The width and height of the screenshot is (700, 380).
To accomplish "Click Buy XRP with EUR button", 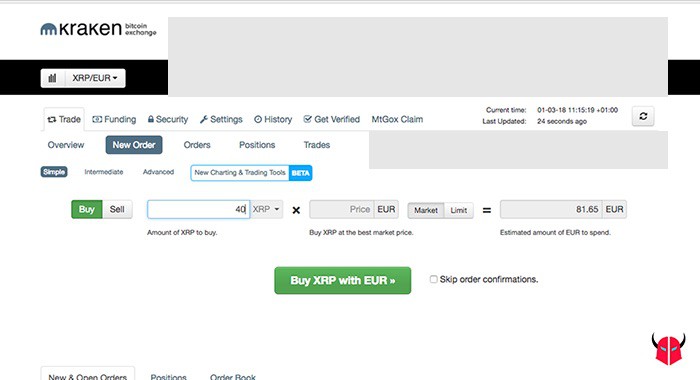I will coord(342,280).
